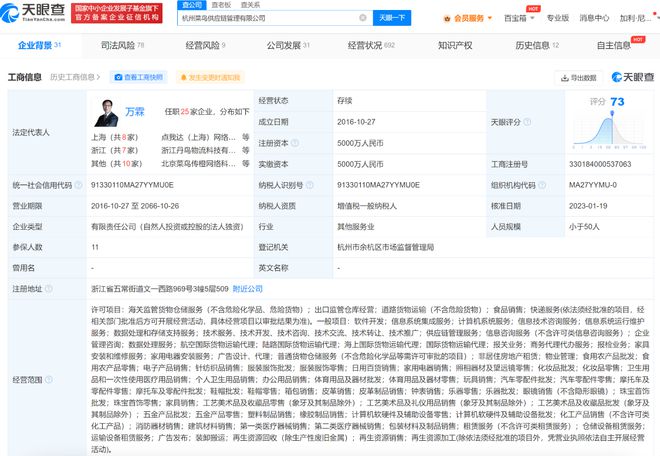Open the 百宝箱 dropdown menu

point(519,18)
